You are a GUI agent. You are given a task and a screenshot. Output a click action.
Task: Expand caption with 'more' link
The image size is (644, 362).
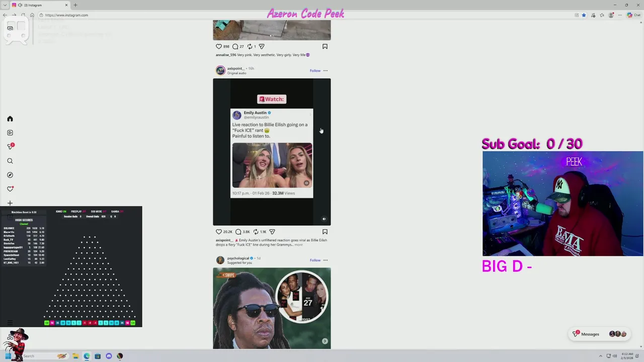point(298,245)
